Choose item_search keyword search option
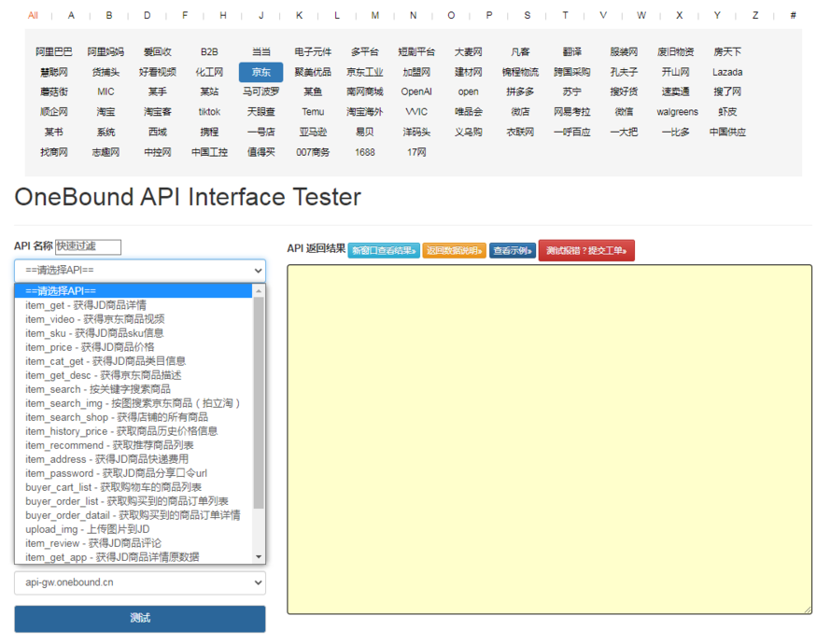This screenshot has width=831, height=644. pos(98,388)
